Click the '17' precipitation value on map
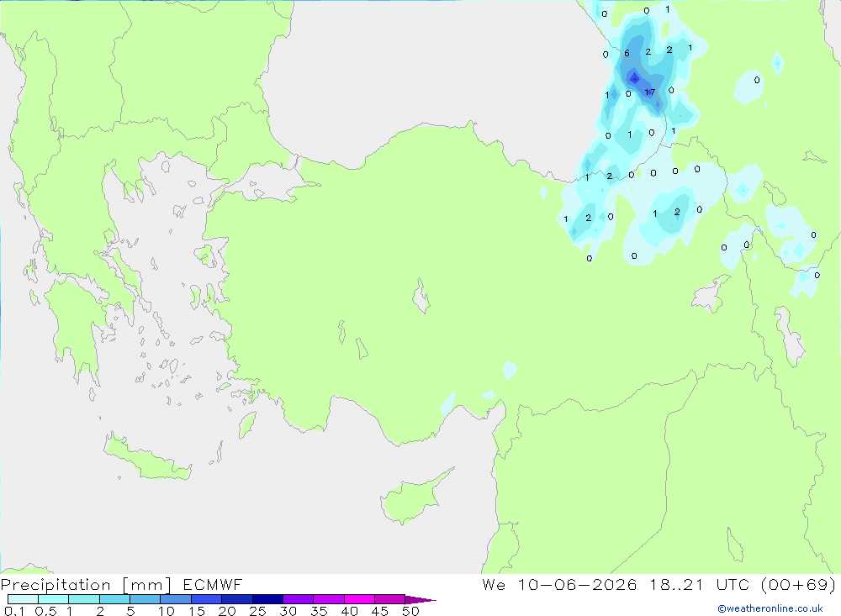841x616 pixels. point(649,92)
